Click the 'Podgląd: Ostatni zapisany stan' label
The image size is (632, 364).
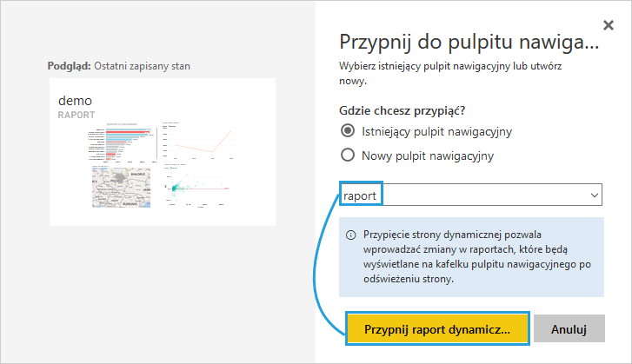[118, 66]
